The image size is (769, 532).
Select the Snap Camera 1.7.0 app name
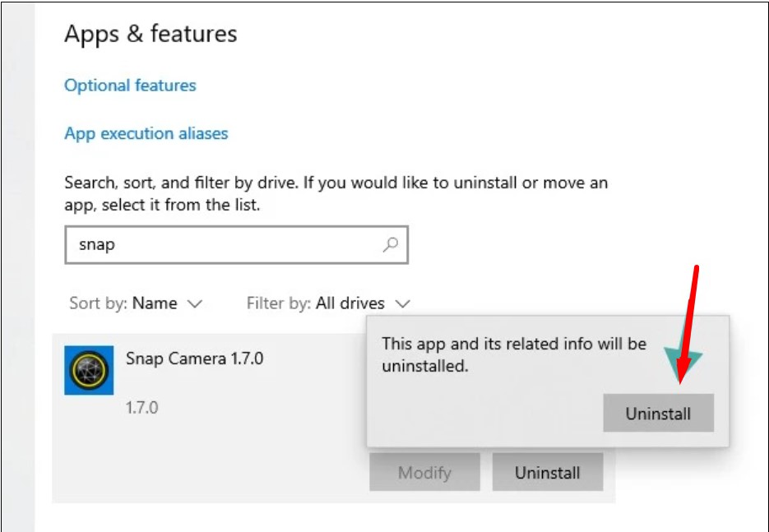[x=194, y=359]
